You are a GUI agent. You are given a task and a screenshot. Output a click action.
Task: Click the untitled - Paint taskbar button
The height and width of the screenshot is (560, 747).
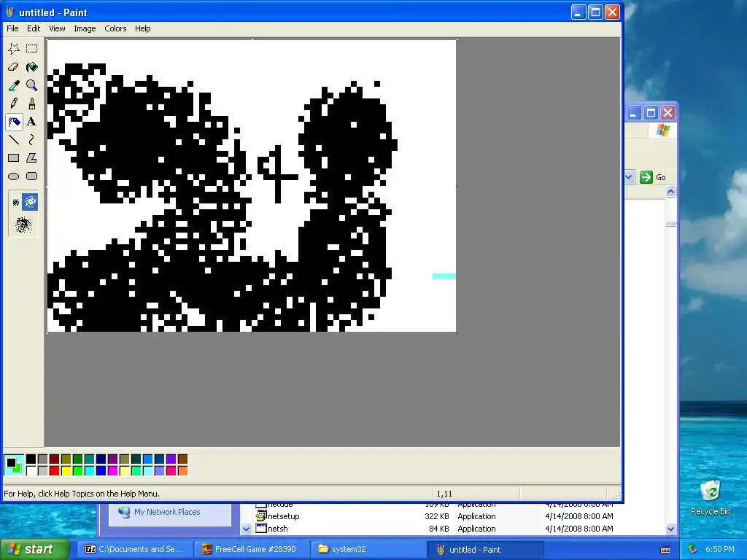485,549
